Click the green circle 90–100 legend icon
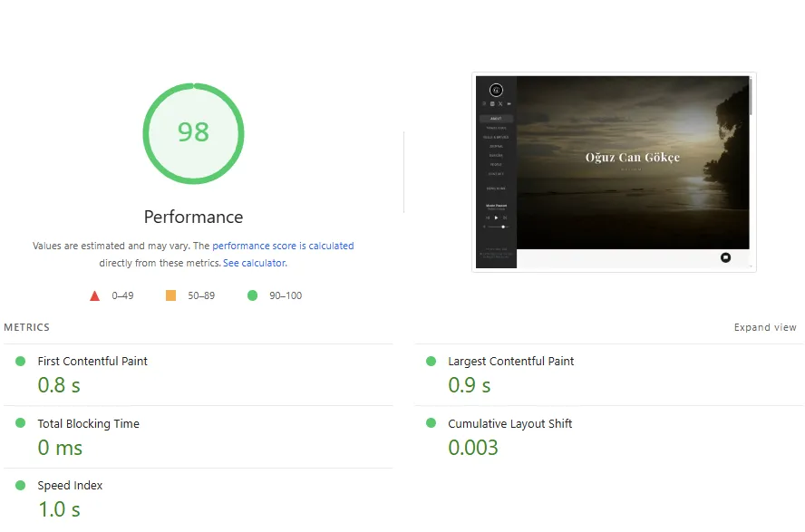Screen dimensions: 805x532 pos(252,295)
